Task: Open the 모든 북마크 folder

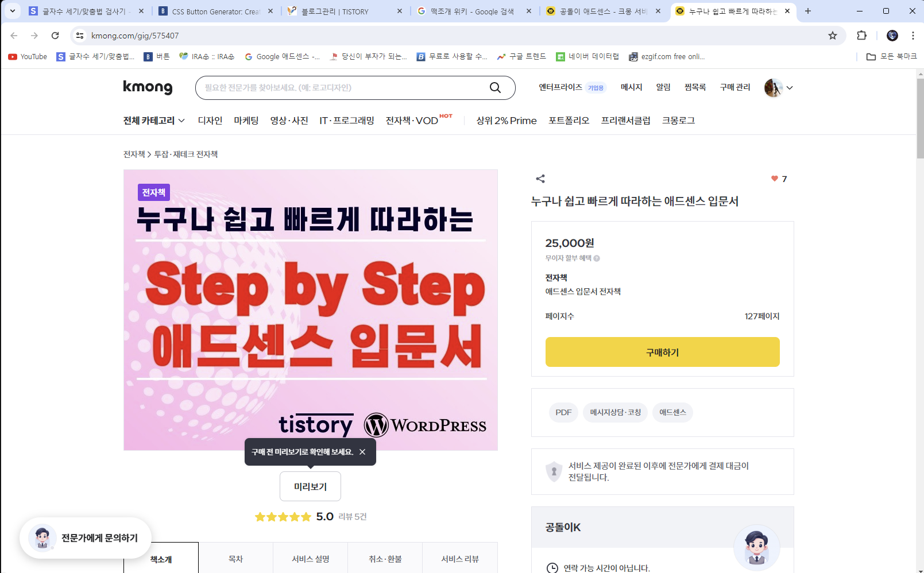Action: (x=892, y=56)
